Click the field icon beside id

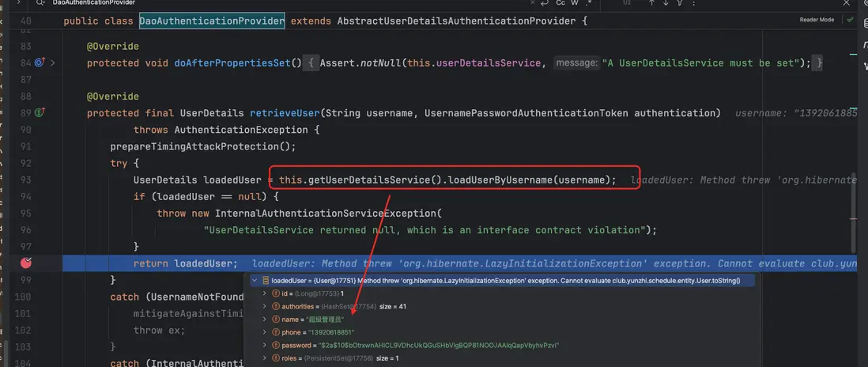coord(276,293)
